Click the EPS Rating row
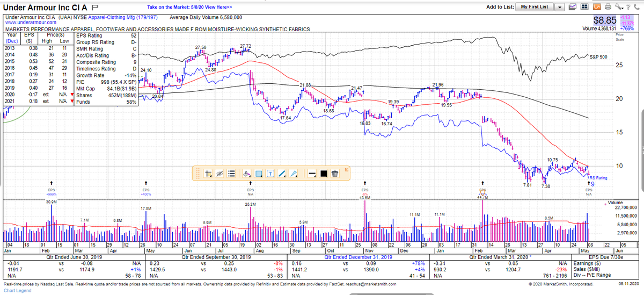The width and height of the screenshot is (644, 295). [107, 35]
